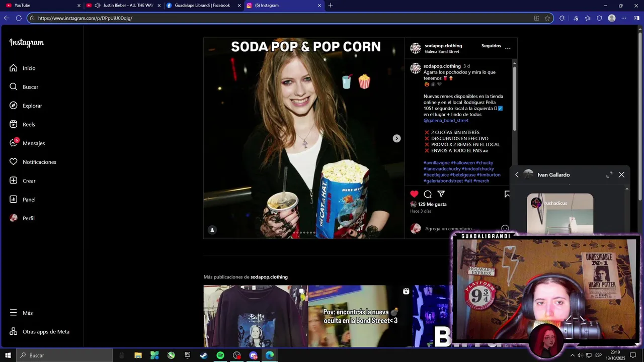This screenshot has height=362, width=644.
Task: View Notificaciones in sidebar
Action: coord(33,162)
